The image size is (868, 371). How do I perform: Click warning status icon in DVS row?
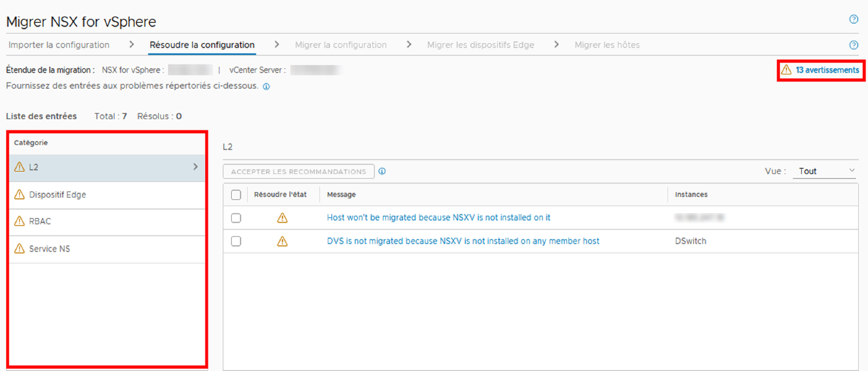pyautogui.click(x=282, y=241)
